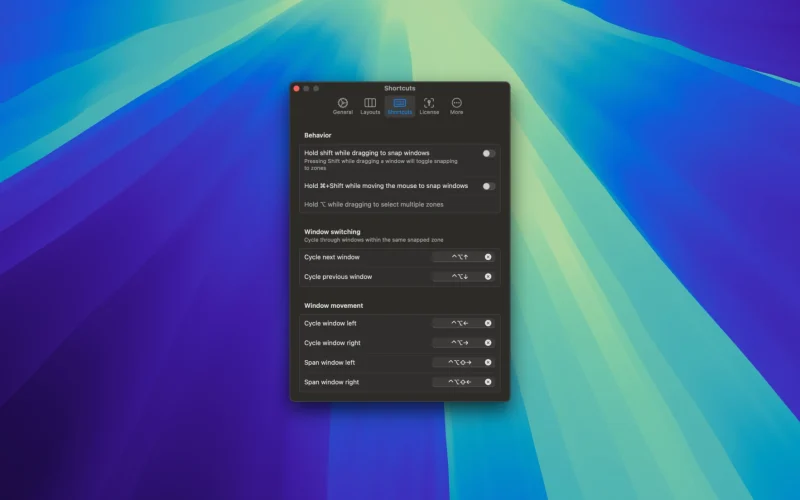Image resolution: width=800 pixels, height=500 pixels.
Task: Click the 'Window movement' section heading
Action: point(334,306)
